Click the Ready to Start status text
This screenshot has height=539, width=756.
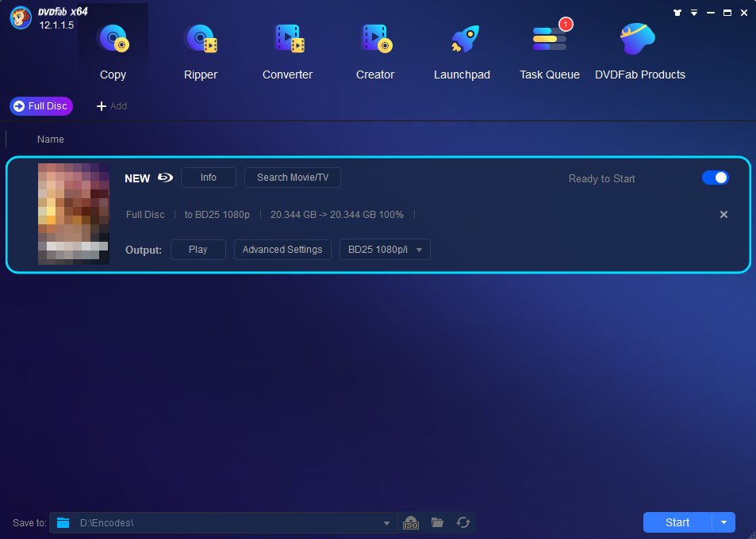[x=602, y=178]
